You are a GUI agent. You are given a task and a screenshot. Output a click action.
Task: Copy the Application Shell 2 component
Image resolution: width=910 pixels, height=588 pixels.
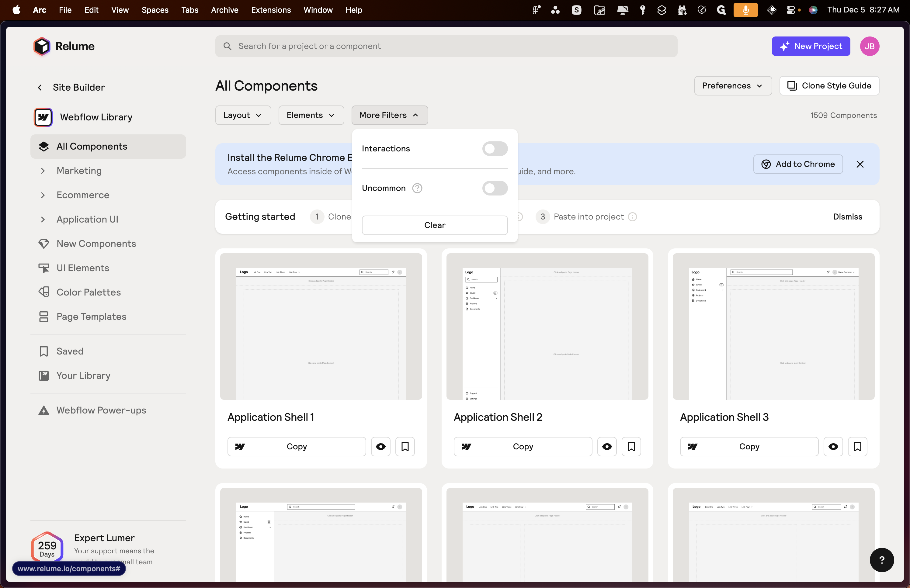pyautogui.click(x=523, y=447)
